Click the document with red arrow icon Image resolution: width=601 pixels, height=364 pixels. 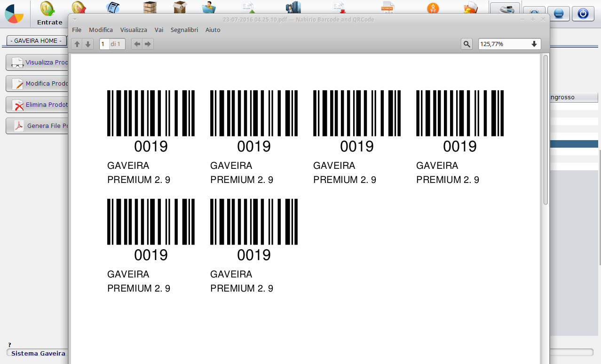pos(339,8)
